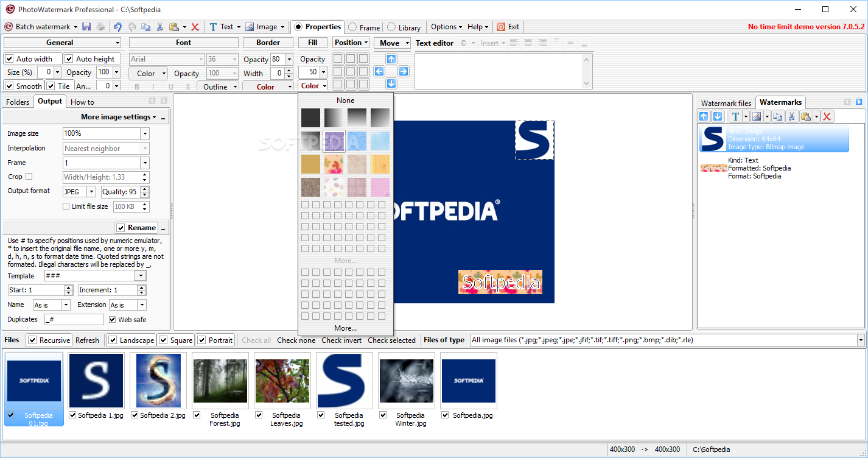Open the Output format JPEG dropdown

pos(92,192)
